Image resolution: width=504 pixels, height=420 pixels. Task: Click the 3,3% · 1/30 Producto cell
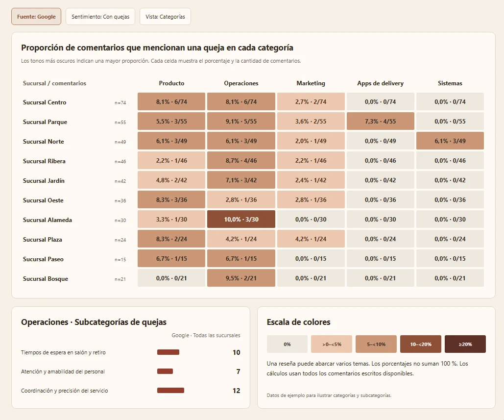171,219
